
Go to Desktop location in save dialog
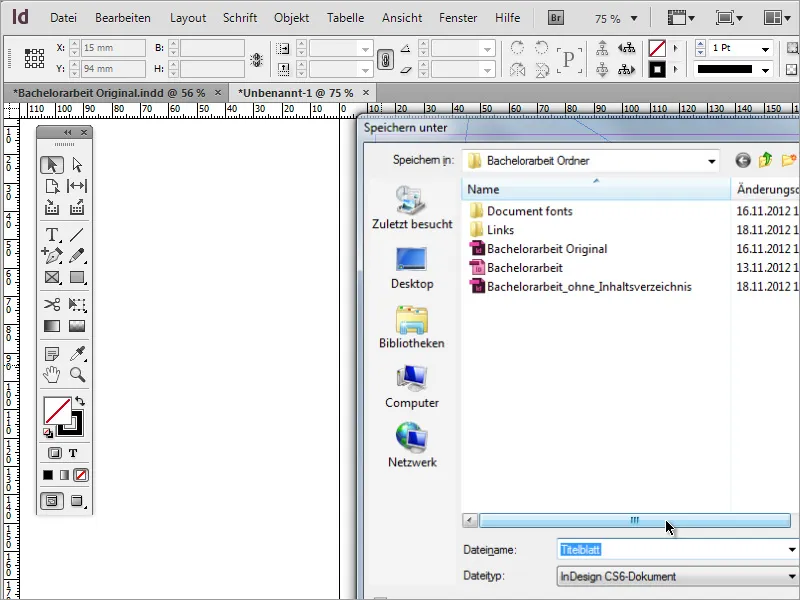[x=412, y=268]
